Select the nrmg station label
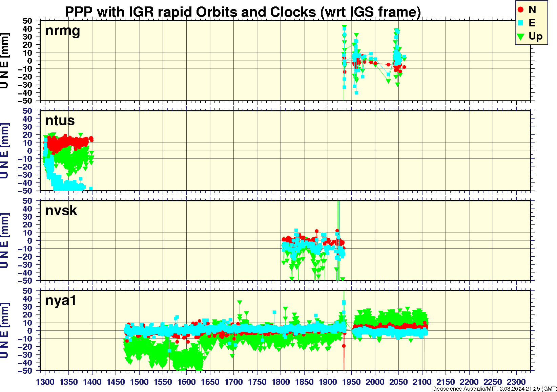Screen dimensions: 557x392 (x=63, y=31)
